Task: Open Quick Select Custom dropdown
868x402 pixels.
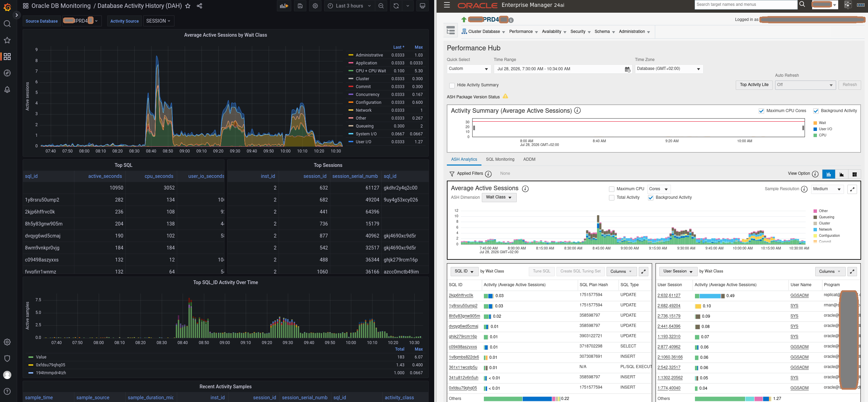Action: click(x=469, y=69)
